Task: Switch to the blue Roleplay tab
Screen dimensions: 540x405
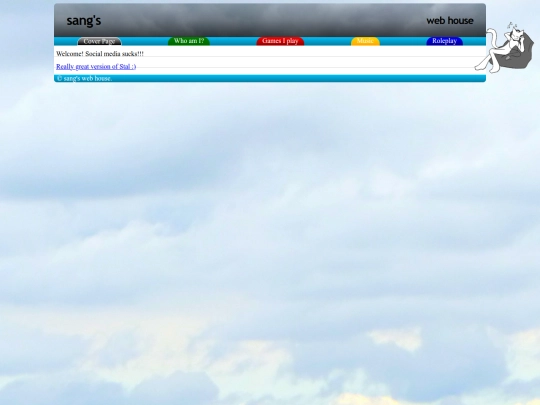Action: pyautogui.click(x=444, y=41)
